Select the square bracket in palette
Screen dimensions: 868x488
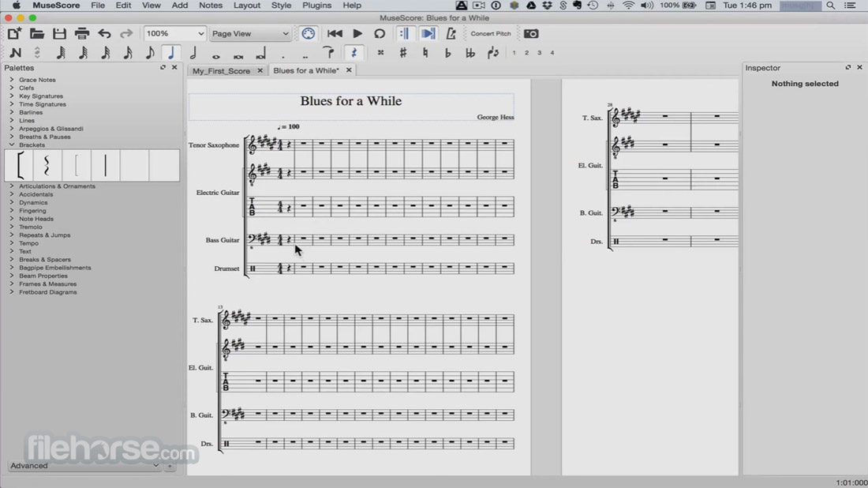click(20, 165)
